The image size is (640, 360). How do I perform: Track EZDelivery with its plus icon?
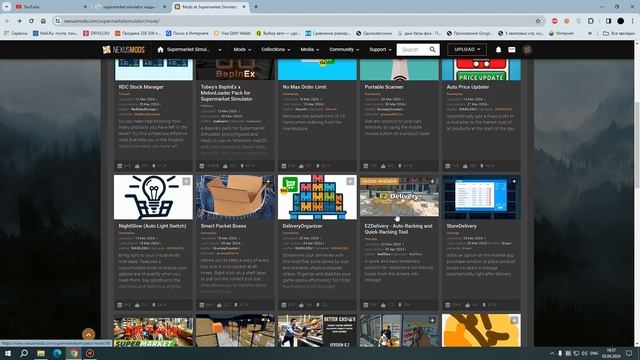(x=433, y=181)
